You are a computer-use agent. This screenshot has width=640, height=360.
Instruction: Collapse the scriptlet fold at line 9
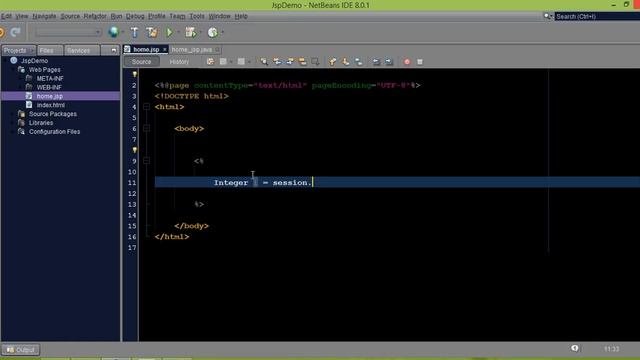[147, 161]
